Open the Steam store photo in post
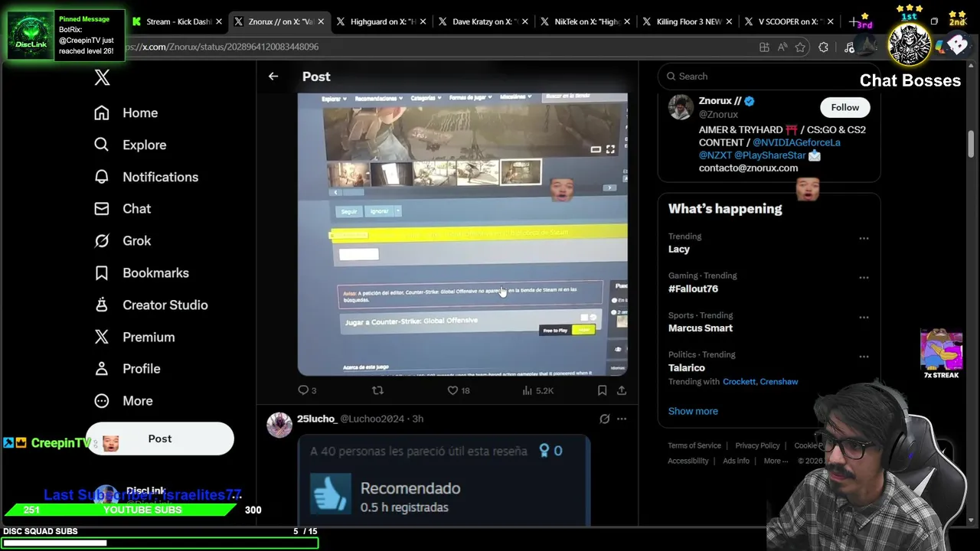 coord(462,234)
